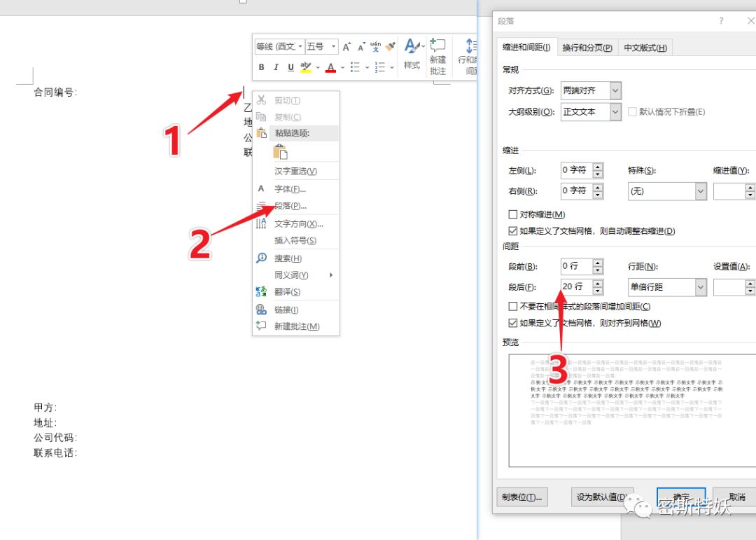Uncheck 如果定义了文档网格，则对齐到网格
This screenshot has height=540, width=756.
512,322
